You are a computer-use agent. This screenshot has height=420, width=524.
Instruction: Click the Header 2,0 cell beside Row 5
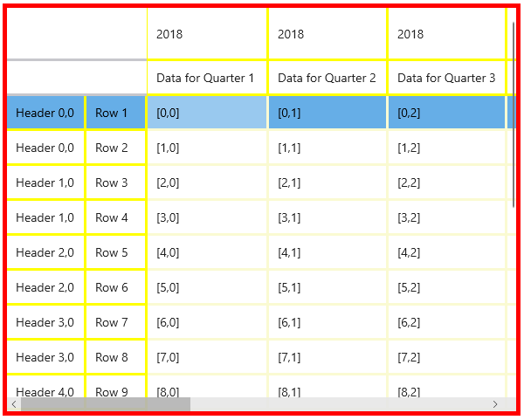point(45,252)
